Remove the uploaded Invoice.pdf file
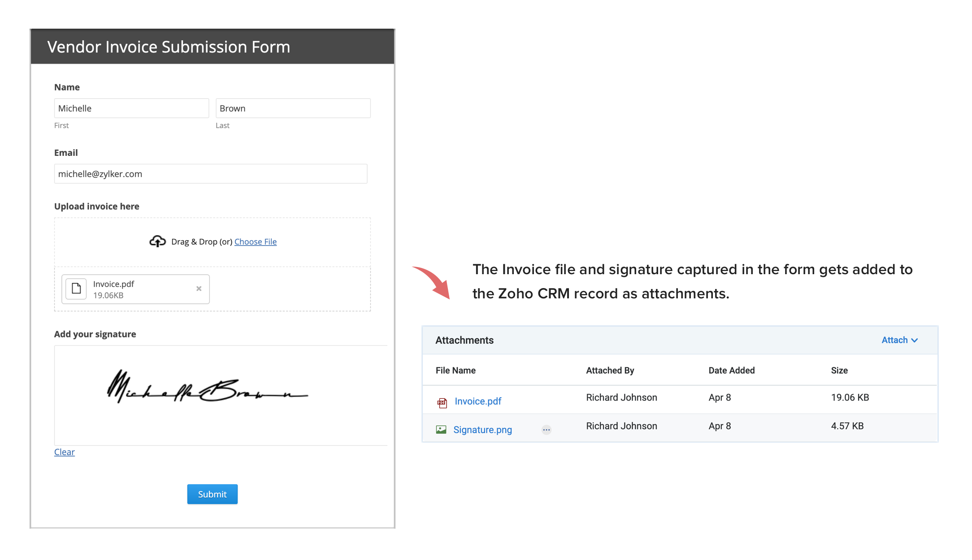The width and height of the screenshot is (972, 560). (x=199, y=289)
